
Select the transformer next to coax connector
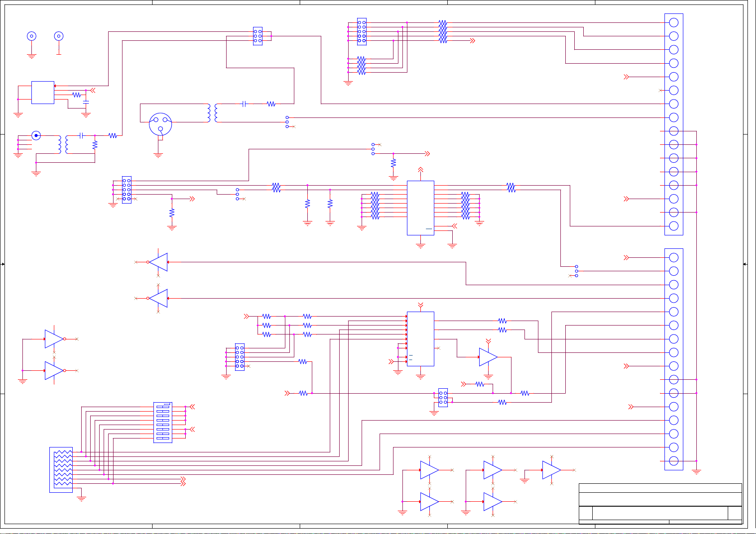(x=64, y=144)
